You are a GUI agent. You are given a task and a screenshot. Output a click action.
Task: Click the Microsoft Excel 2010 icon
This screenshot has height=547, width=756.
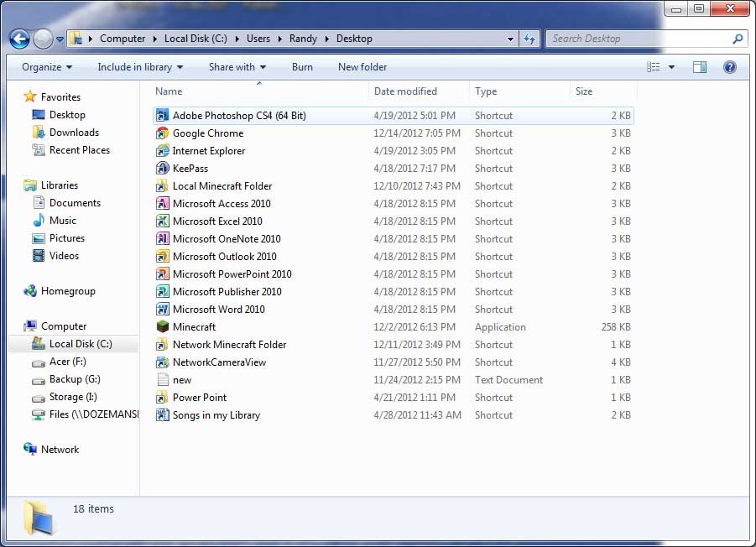[x=163, y=221]
